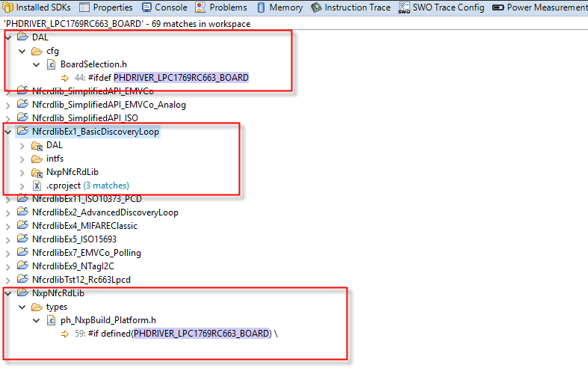Screen dimensions: 588x383
Task: Click the Instruction Trace icon
Action: tap(317, 7)
